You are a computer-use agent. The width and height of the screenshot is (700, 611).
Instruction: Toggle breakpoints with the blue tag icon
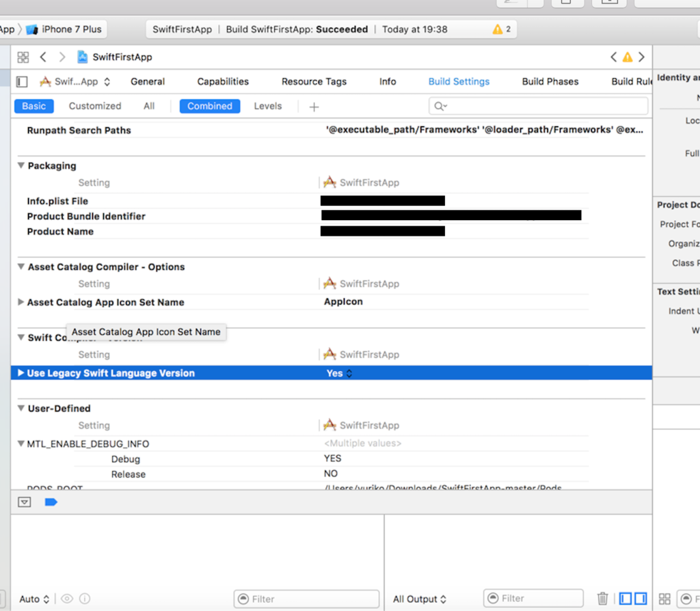pyautogui.click(x=51, y=502)
